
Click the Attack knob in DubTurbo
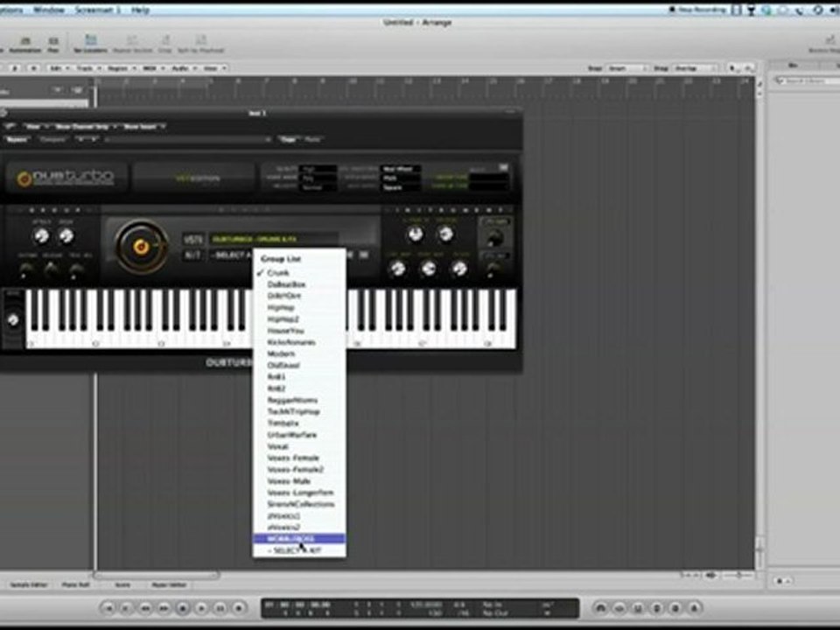tap(41, 235)
